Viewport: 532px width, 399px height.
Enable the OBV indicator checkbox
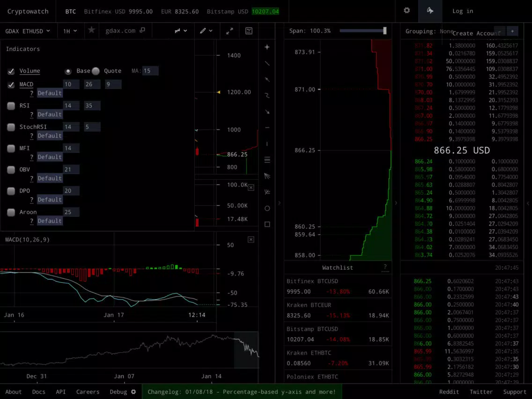click(11, 170)
